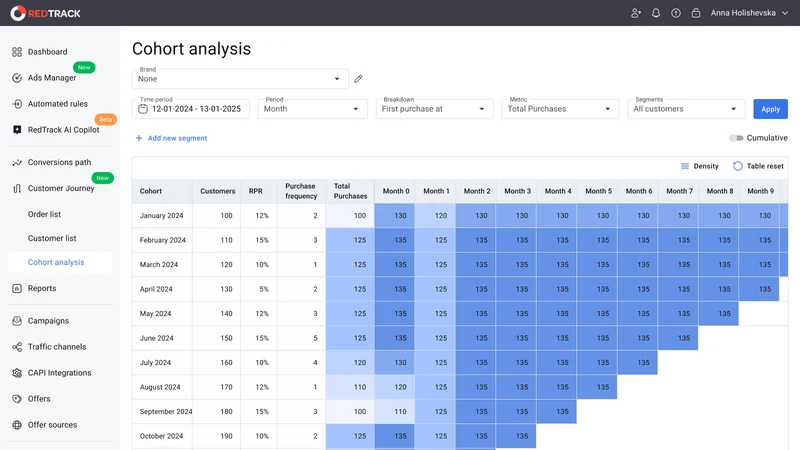Click the Table reset circular arrow icon
800x450 pixels.
737,166
